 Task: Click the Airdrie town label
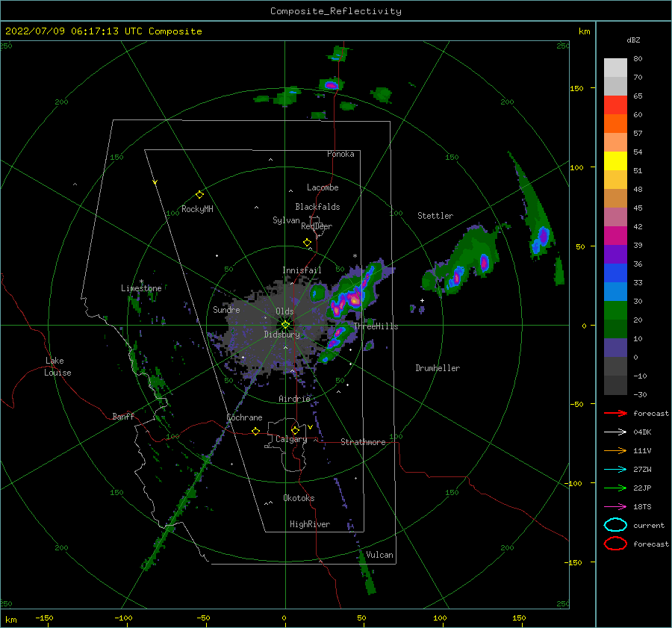pos(294,399)
